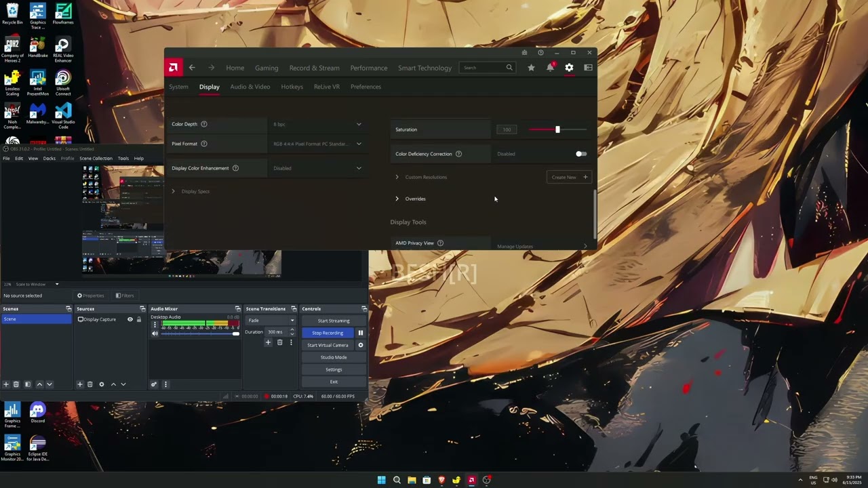Viewport: 868px width, 488px height.
Task: Open the help question-mark icon in AMD title bar
Action: click(540, 52)
